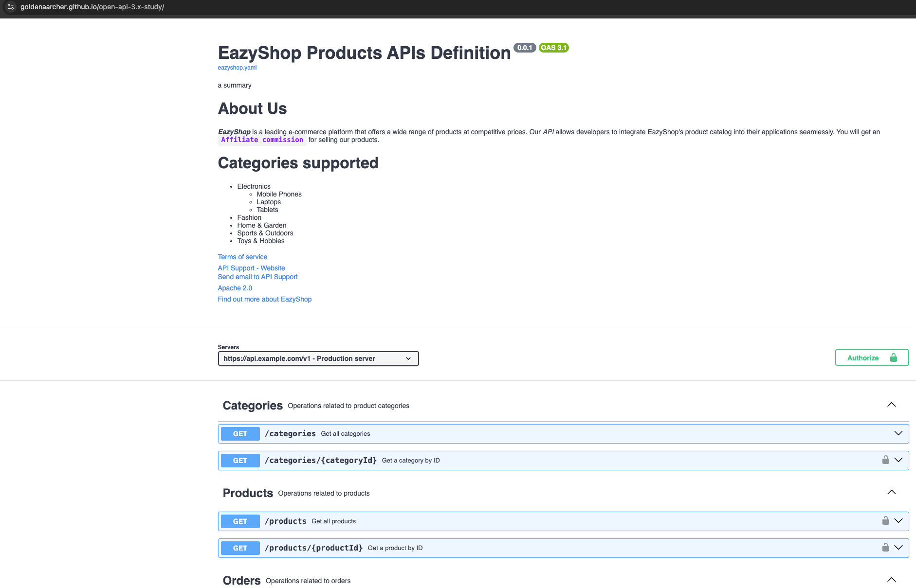Click the 'Home & Garden' list item

[x=261, y=225]
